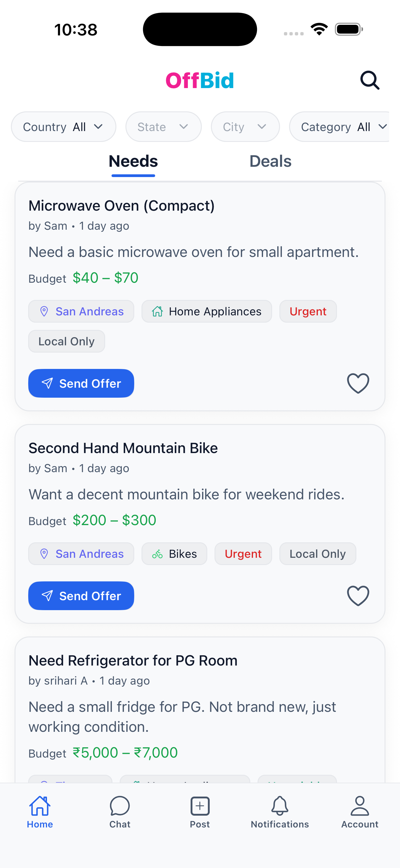Open the State filter dropdown
Screen dimensions: 400x868
coord(163,127)
